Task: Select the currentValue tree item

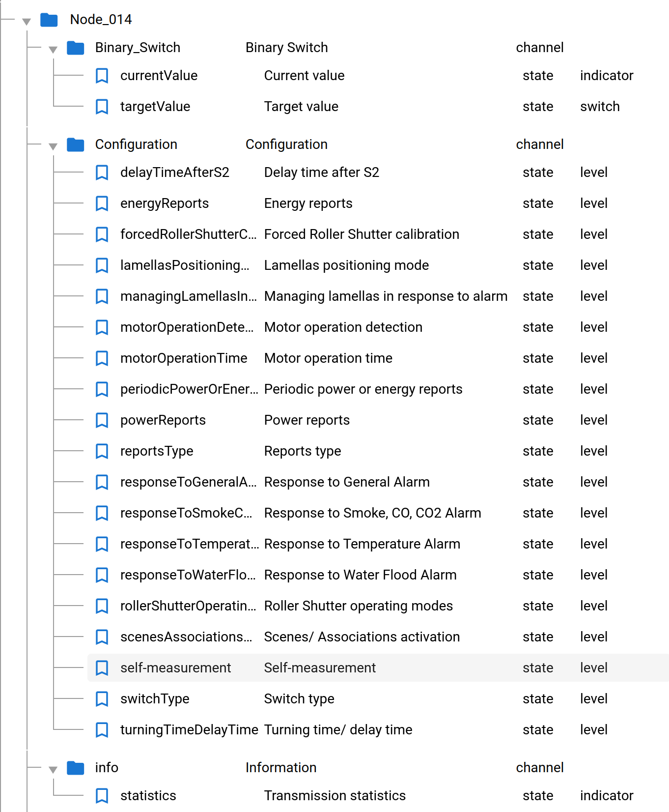Action: point(159,76)
